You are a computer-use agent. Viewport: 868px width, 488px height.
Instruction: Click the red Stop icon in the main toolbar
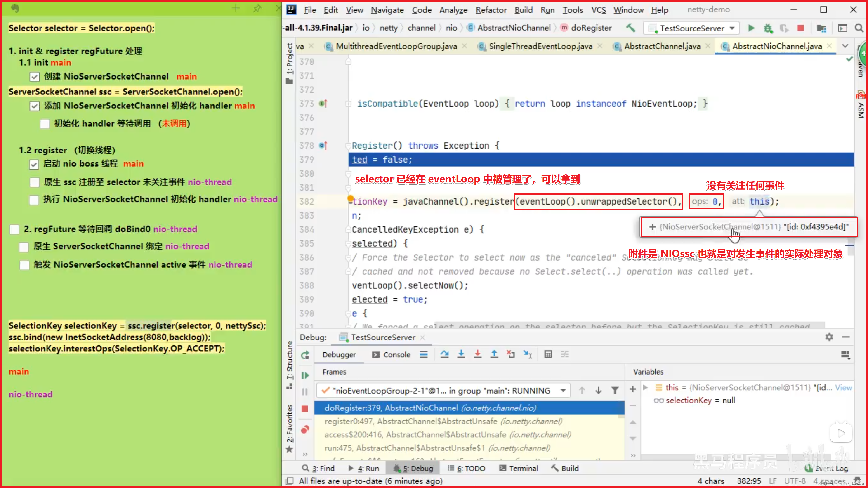[801, 28]
